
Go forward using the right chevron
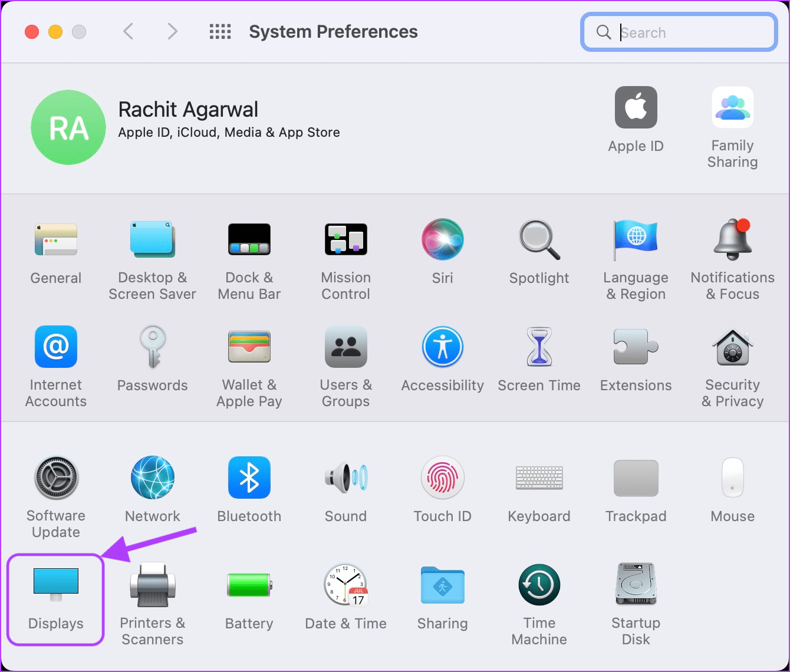coord(172,31)
